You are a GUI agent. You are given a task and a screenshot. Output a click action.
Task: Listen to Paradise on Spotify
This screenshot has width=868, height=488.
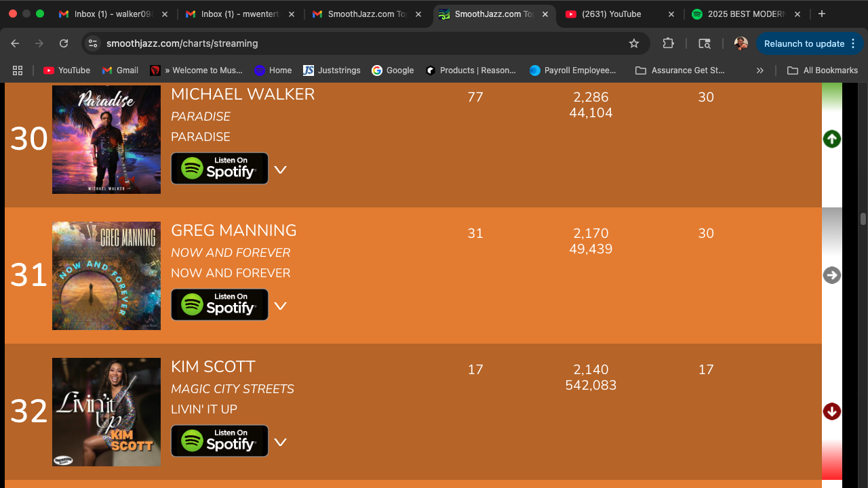pos(219,169)
